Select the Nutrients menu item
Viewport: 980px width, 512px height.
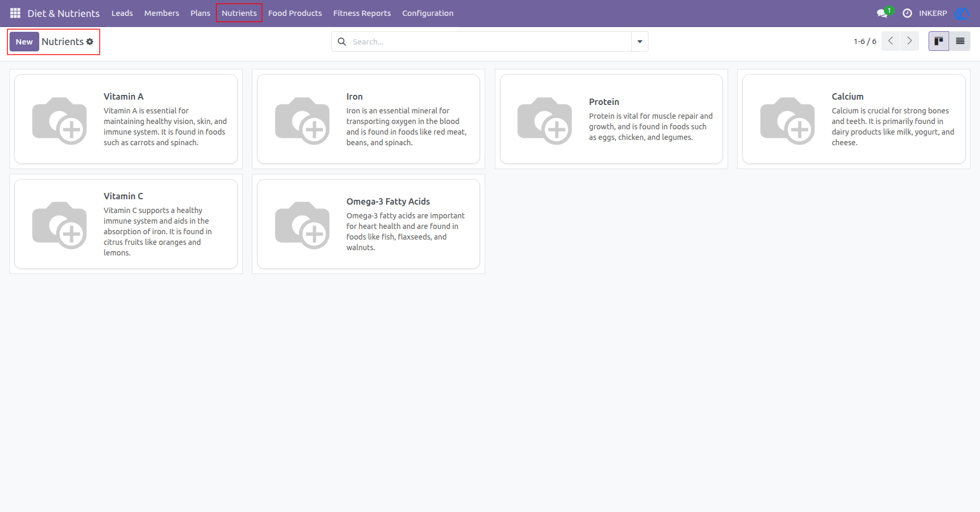[x=239, y=13]
